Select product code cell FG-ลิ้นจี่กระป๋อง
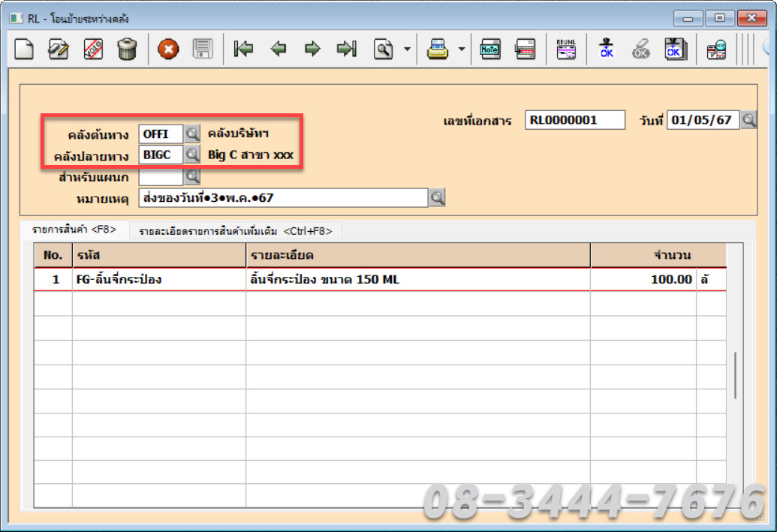Image resolution: width=777 pixels, height=532 pixels. pyautogui.click(x=159, y=279)
